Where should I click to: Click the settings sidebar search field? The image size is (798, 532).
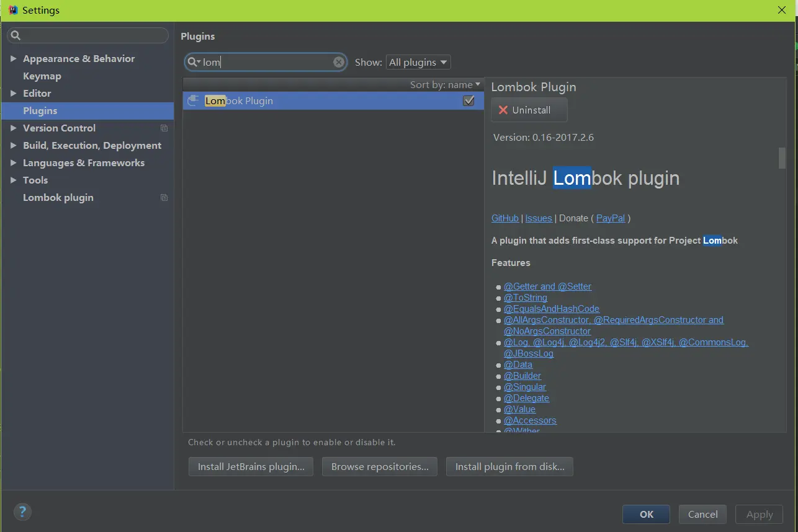pos(87,35)
